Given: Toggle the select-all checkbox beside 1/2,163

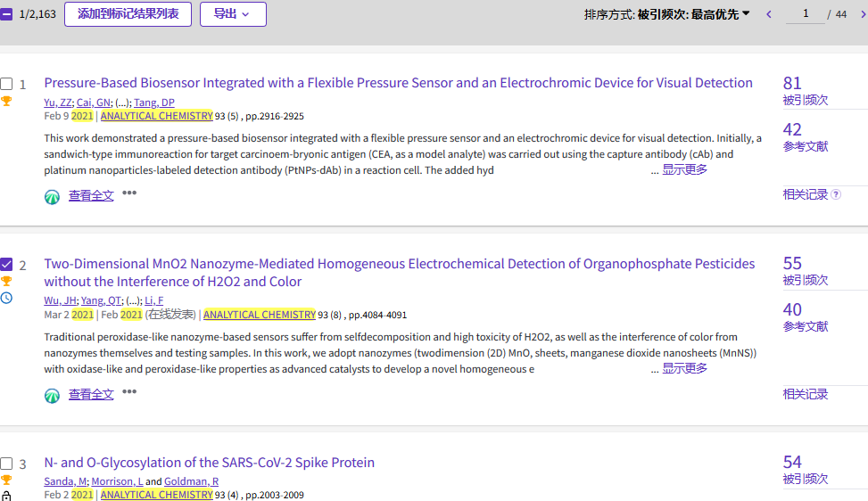Looking at the screenshot, I should pos(6,15).
